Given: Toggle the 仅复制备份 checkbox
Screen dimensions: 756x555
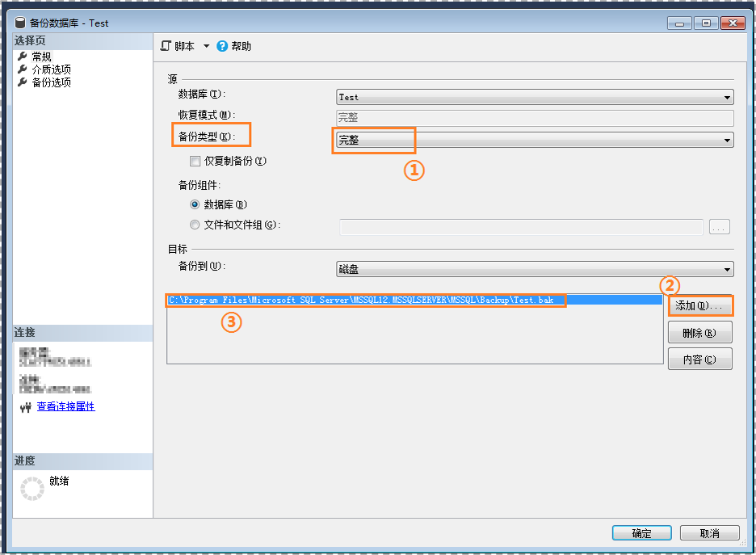Looking at the screenshot, I should point(195,161).
